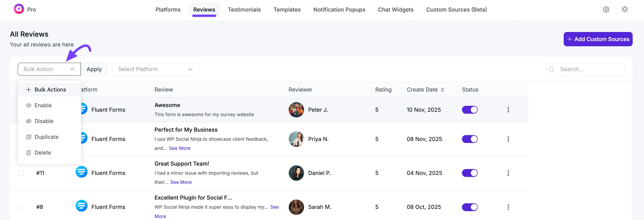Check the checkbox for review #11
Viewport: 644px width, 220px height.
point(21,173)
